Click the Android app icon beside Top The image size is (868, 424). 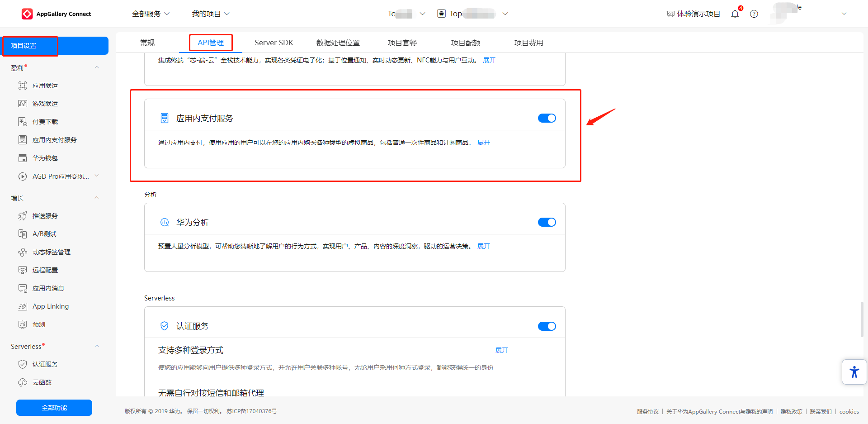pyautogui.click(x=441, y=14)
